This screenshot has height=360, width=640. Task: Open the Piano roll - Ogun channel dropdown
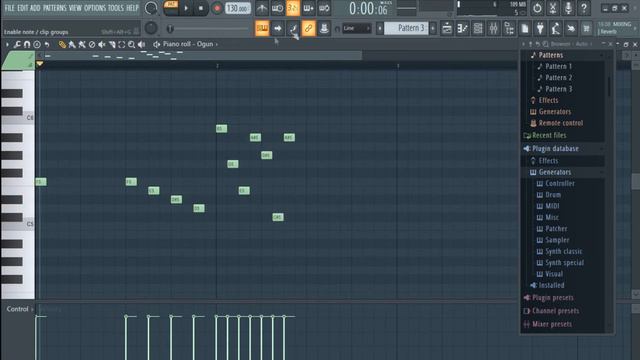190,44
